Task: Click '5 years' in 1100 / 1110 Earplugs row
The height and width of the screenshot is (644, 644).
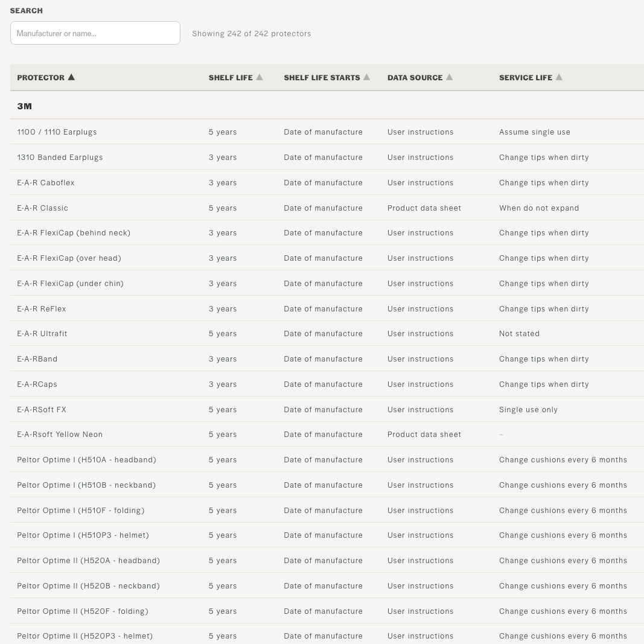Action: point(223,132)
